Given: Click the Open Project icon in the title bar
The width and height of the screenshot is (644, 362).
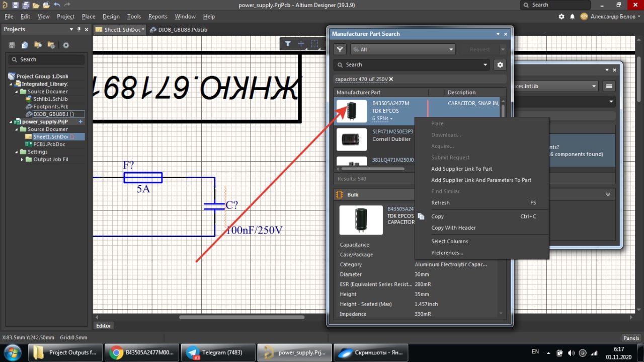Looking at the screenshot, I should pyautogui.click(x=45, y=5).
